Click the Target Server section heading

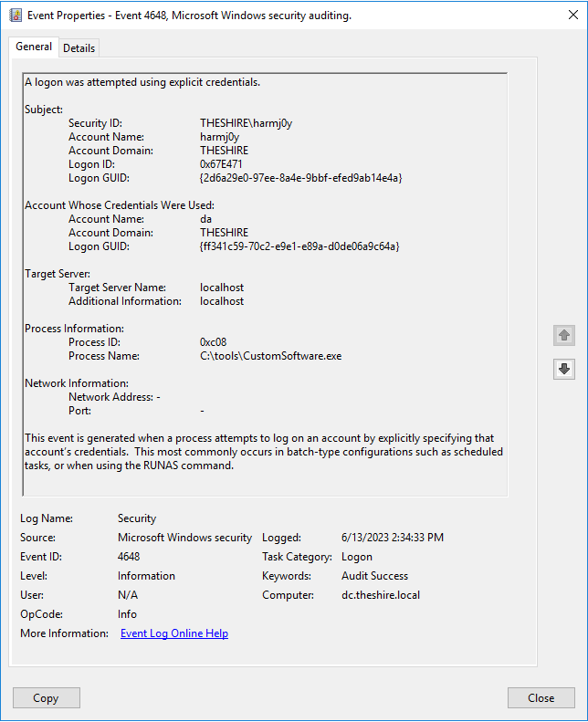(58, 274)
